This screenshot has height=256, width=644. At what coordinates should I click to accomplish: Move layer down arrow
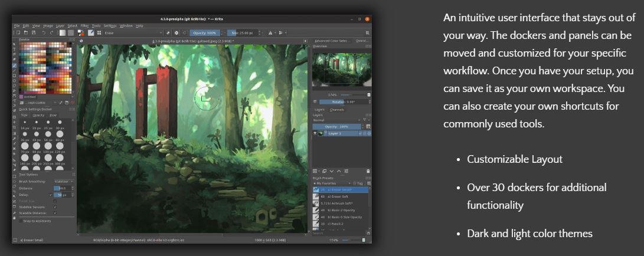point(332,171)
